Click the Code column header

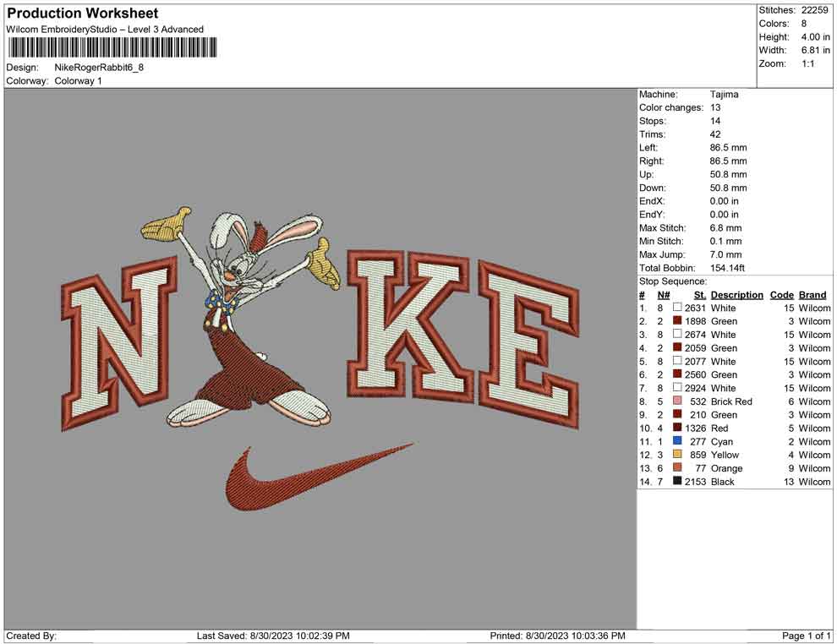click(781, 294)
